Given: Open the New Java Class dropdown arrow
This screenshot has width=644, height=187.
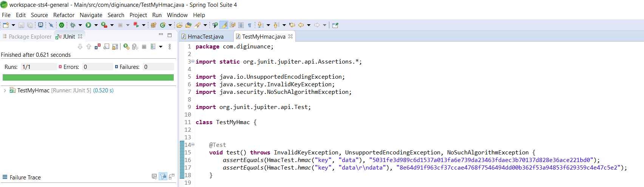Looking at the screenshot, I should 170,25.
